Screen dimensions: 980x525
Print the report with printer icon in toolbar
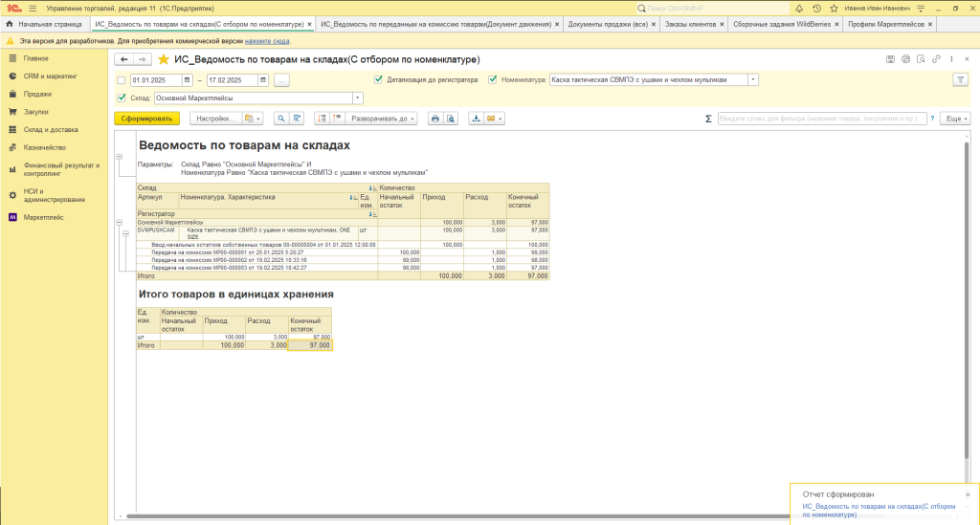tap(435, 119)
